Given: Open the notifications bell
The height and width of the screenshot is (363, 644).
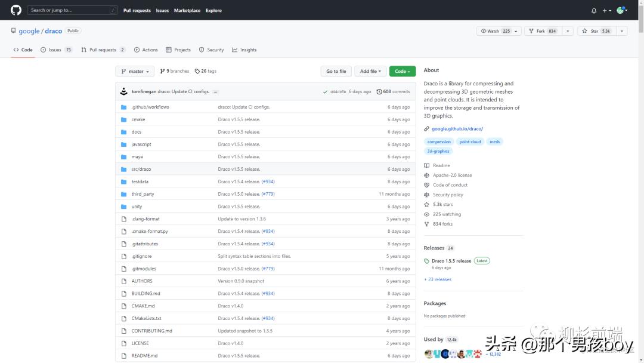Looking at the screenshot, I should tap(594, 10).
